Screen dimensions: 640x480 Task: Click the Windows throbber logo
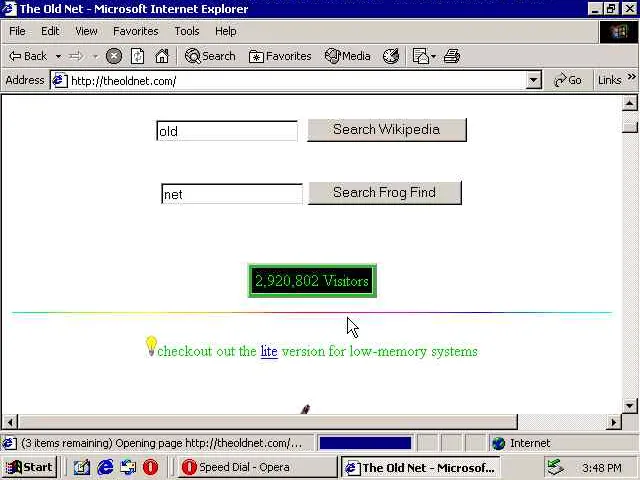pyautogui.click(x=619, y=31)
